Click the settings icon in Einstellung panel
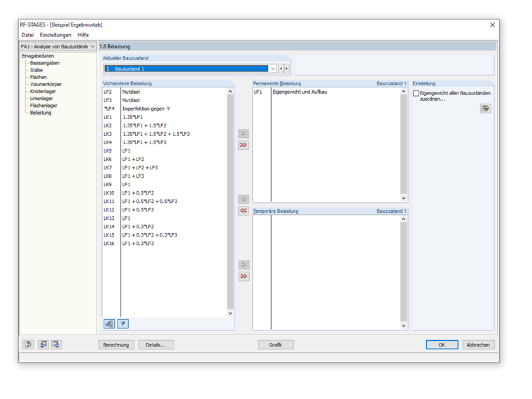This screenshot has height=399, width=532. pyautogui.click(x=486, y=108)
